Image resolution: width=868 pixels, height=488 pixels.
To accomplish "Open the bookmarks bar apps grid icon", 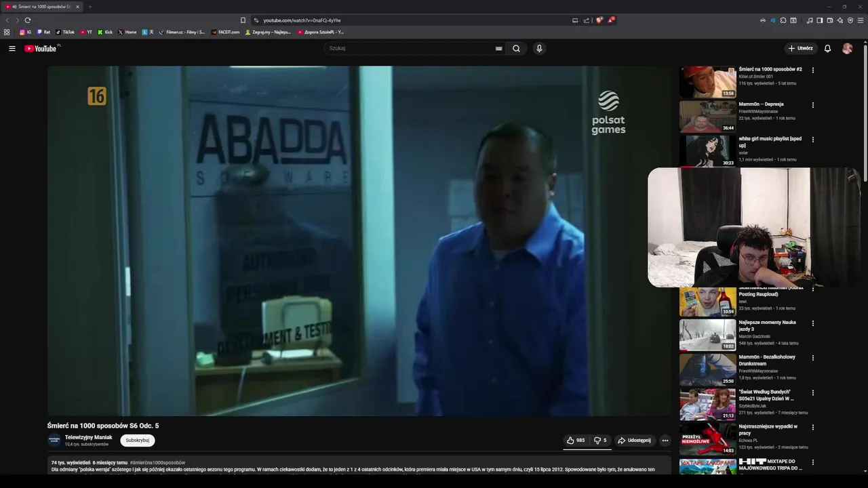I will click(7, 32).
